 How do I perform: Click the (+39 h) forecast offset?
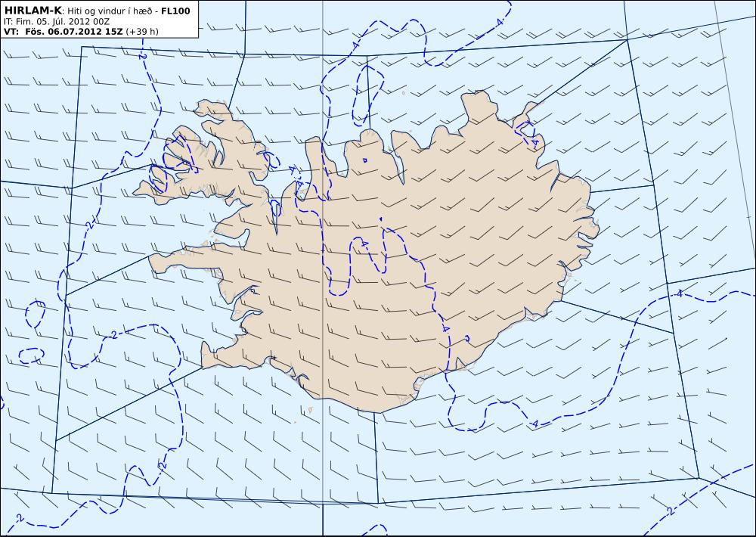(x=142, y=32)
